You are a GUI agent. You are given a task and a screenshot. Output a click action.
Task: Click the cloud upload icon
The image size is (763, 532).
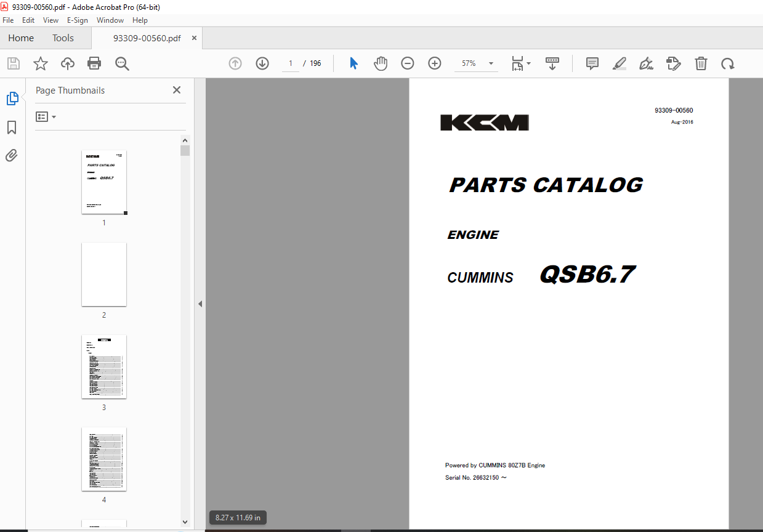[67, 63]
